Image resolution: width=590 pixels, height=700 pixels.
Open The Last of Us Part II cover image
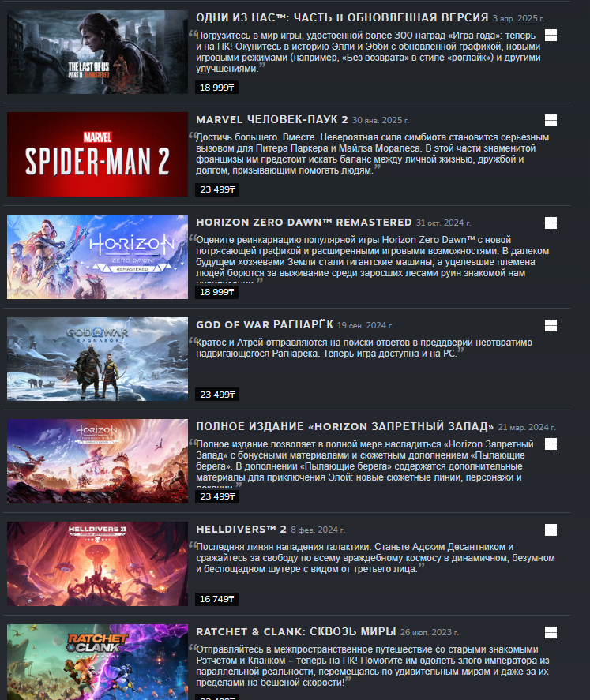pyautogui.click(x=97, y=52)
